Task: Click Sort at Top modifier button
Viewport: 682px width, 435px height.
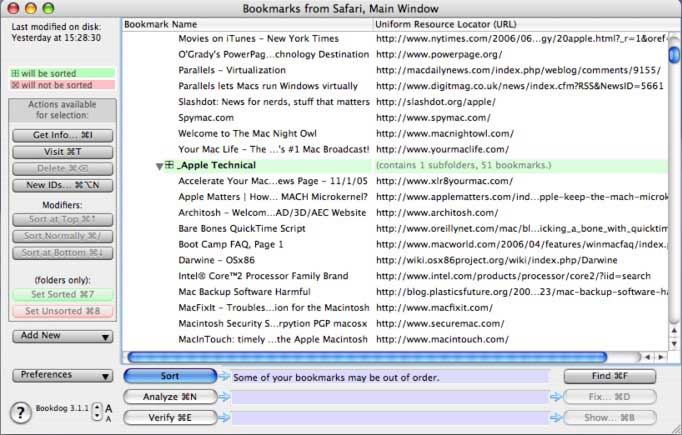Action: [63, 219]
